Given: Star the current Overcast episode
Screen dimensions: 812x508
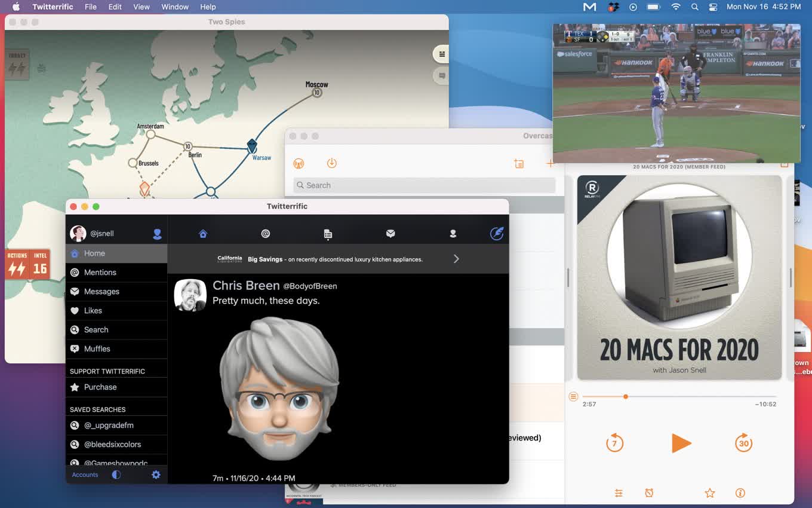Looking at the screenshot, I should [710, 493].
